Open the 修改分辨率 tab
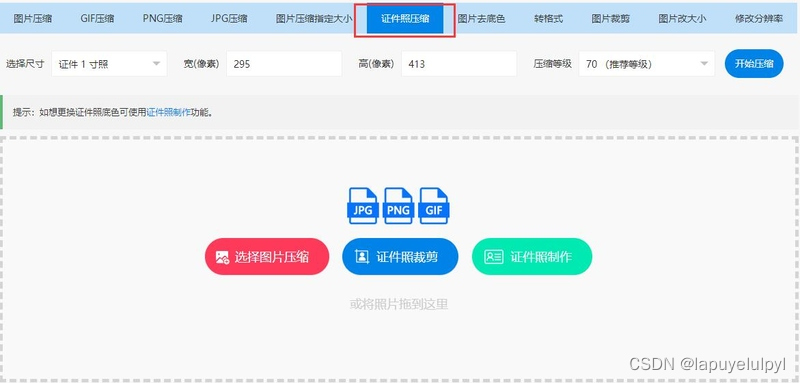The width and height of the screenshot is (800, 383). (759, 19)
